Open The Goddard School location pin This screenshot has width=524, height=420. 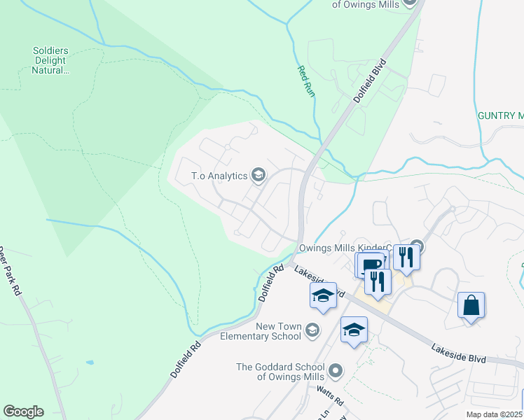click(x=335, y=371)
